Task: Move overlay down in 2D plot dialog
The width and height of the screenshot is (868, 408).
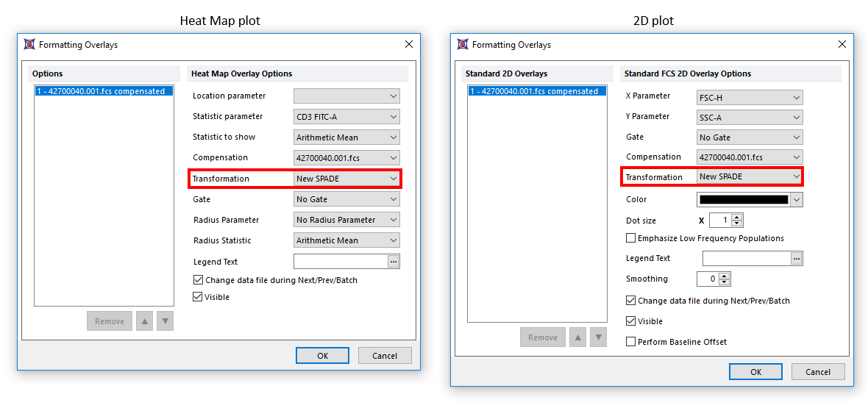Action: point(599,337)
